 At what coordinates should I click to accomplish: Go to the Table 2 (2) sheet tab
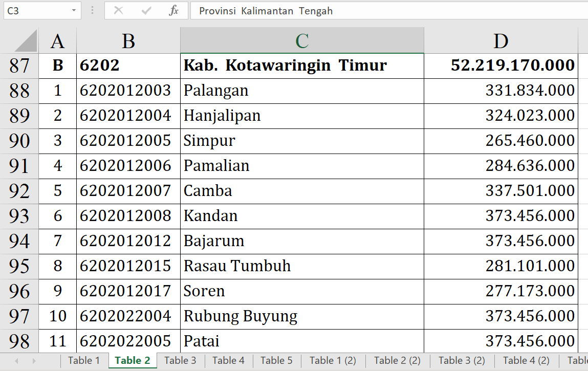click(x=397, y=360)
